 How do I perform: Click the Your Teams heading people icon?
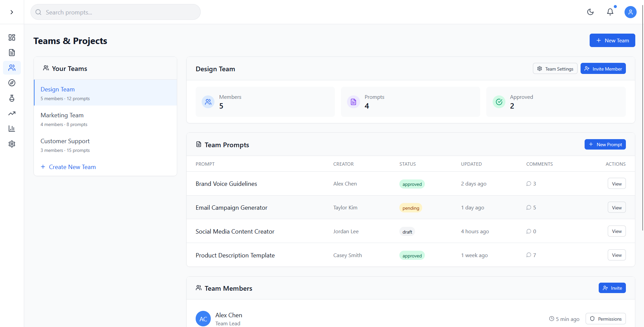[x=46, y=68]
